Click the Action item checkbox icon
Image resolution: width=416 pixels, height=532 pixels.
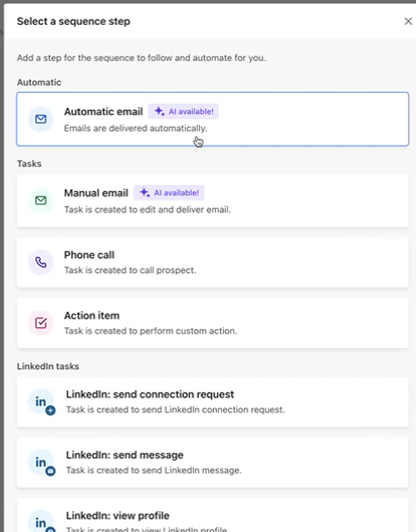[41, 323]
